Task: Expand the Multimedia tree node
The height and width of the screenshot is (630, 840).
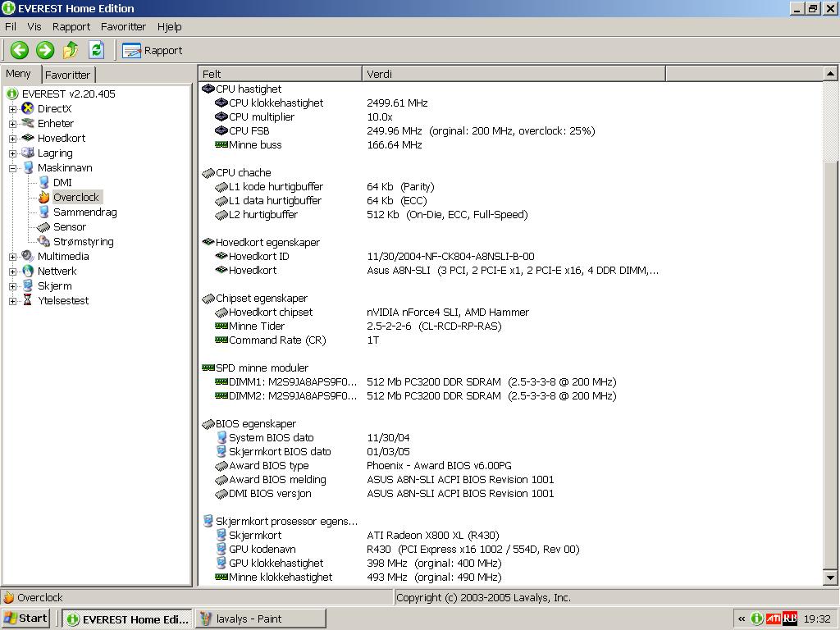Action: click(12, 257)
